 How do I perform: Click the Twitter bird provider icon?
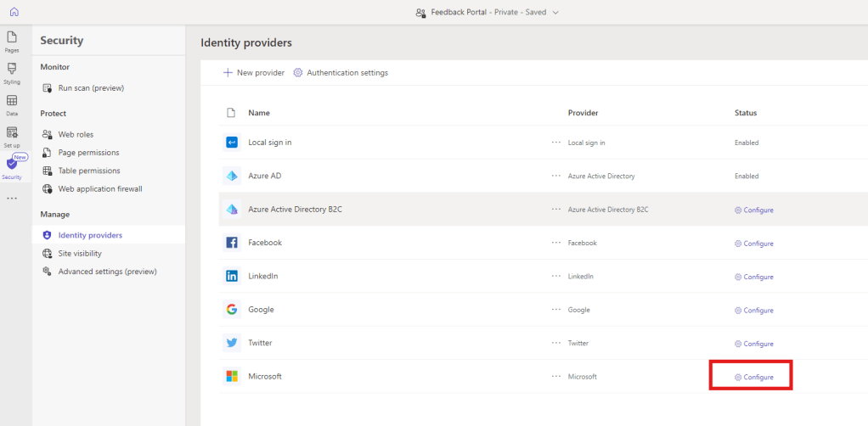(232, 343)
